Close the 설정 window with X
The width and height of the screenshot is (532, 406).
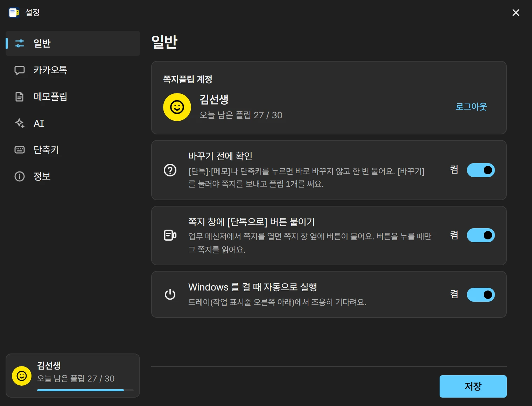pos(516,13)
